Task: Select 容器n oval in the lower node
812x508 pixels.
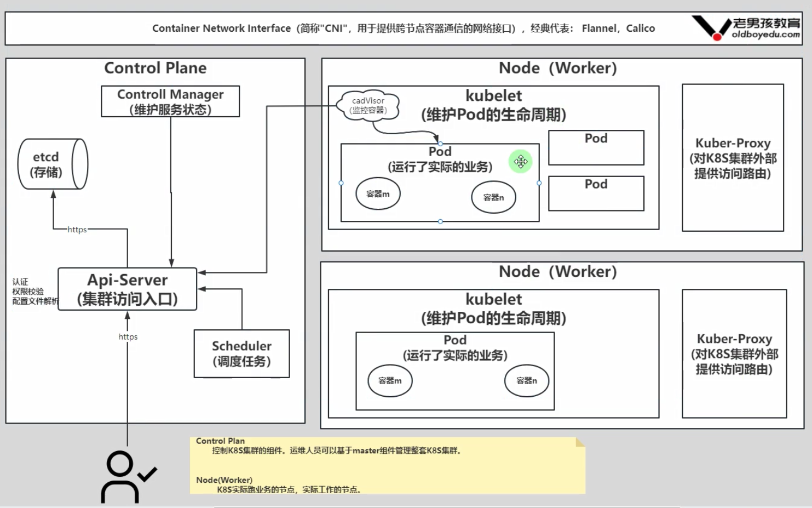Action: [x=527, y=381]
